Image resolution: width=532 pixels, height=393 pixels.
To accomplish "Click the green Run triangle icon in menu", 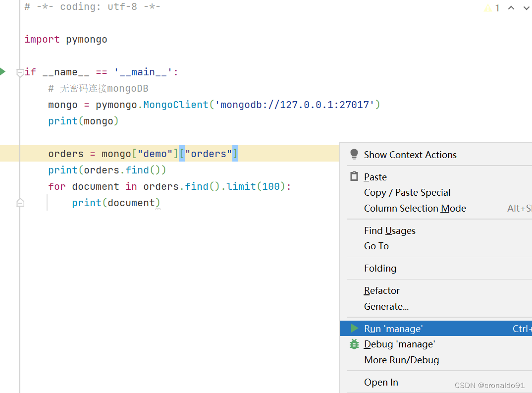I will pyautogui.click(x=355, y=328).
